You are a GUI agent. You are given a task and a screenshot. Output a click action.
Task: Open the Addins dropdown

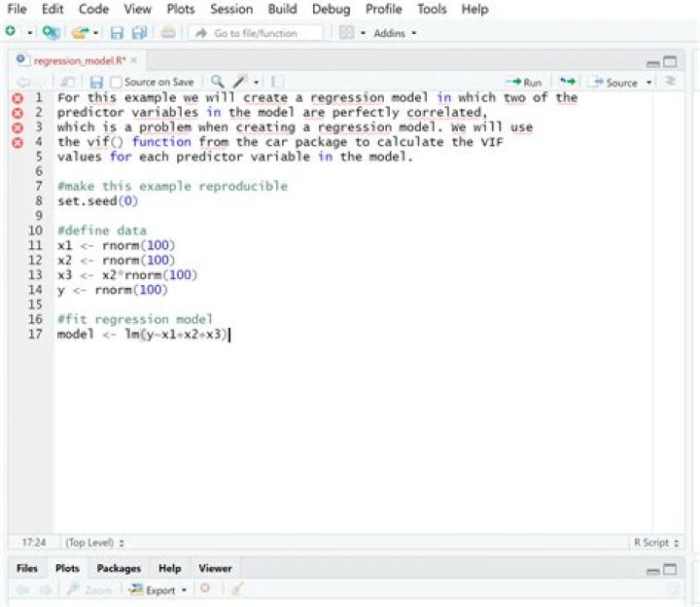[395, 33]
